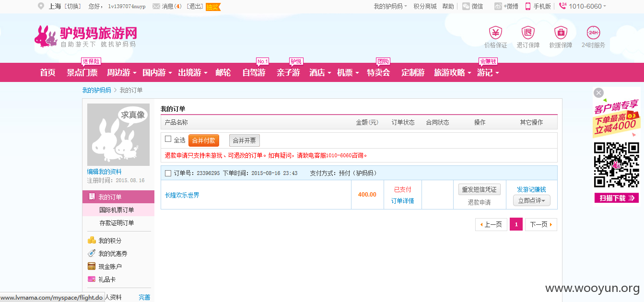Open 景点门票 in the navigation bar
This screenshot has height=302, width=644.
pos(82,73)
